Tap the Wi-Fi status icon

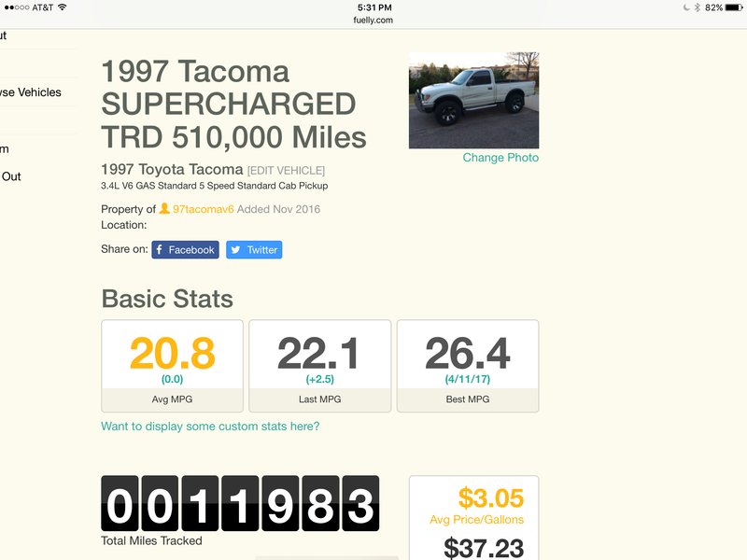[62, 7]
